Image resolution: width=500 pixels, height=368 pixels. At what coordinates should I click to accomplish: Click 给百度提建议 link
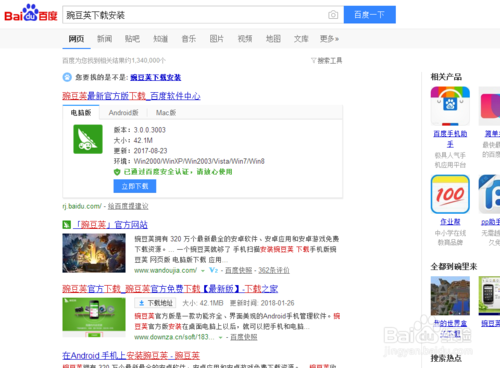[128, 206]
